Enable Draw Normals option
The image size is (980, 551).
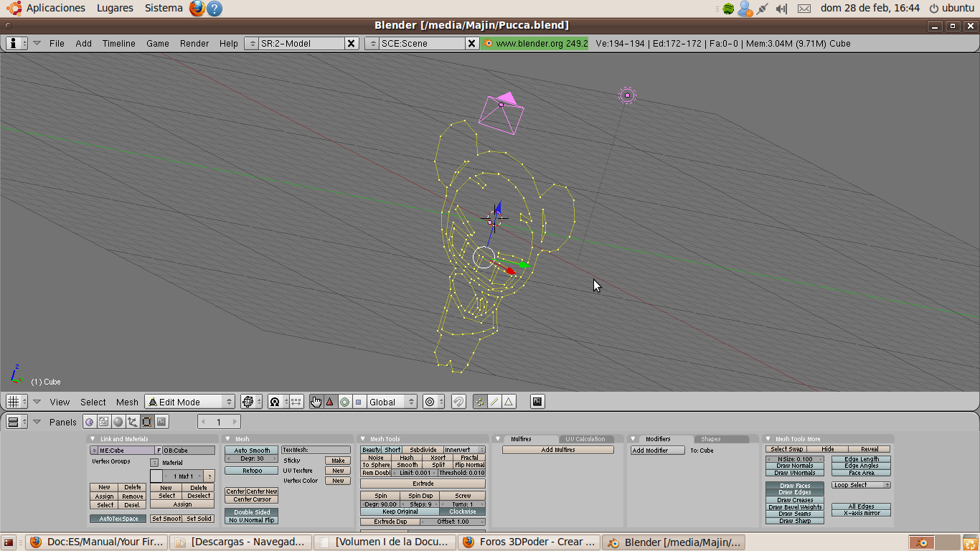795,466
